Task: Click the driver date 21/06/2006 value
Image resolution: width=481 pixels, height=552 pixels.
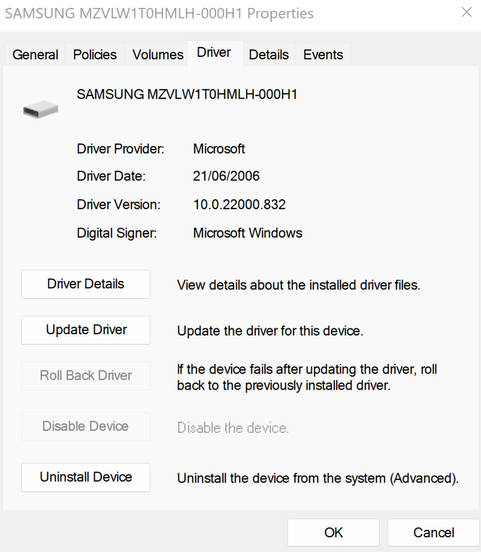Action: pyautogui.click(x=226, y=176)
